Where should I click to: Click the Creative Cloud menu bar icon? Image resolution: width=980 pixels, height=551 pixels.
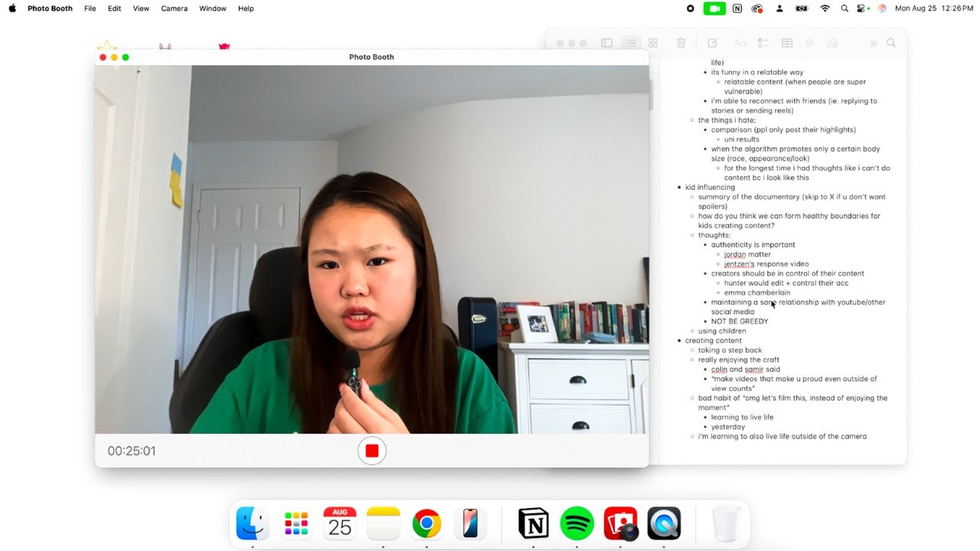[x=757, y=8]
